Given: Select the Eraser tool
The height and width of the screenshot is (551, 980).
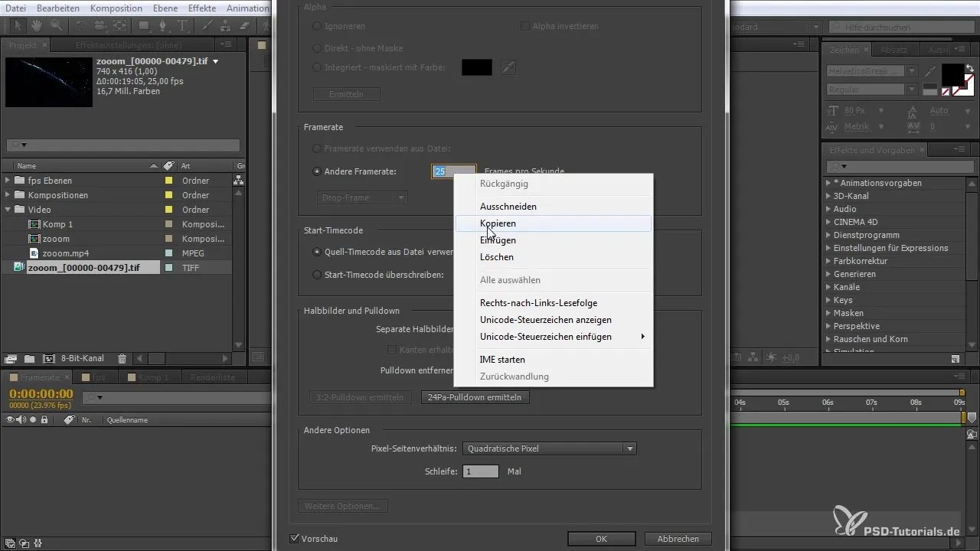Looking at the screenshot, I should click(246, 25).
